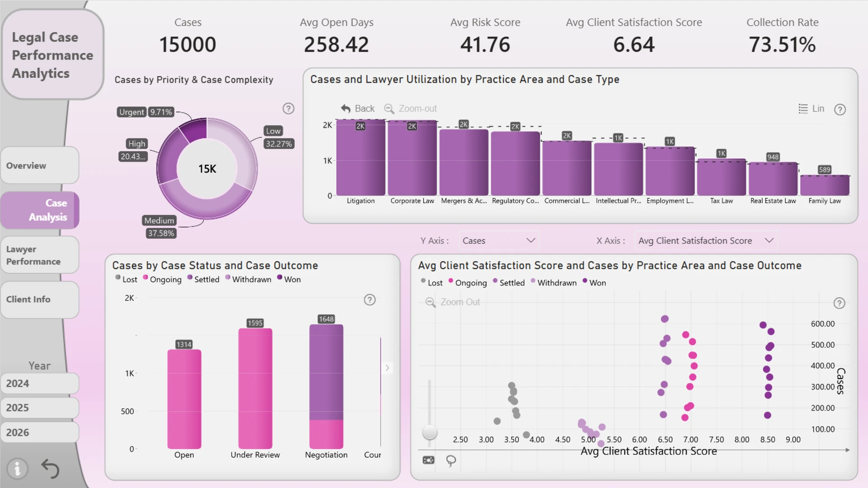Viewport: 868px width, 488px height.
Task: Click the 15K donut center value
Action: coord(207,169)
